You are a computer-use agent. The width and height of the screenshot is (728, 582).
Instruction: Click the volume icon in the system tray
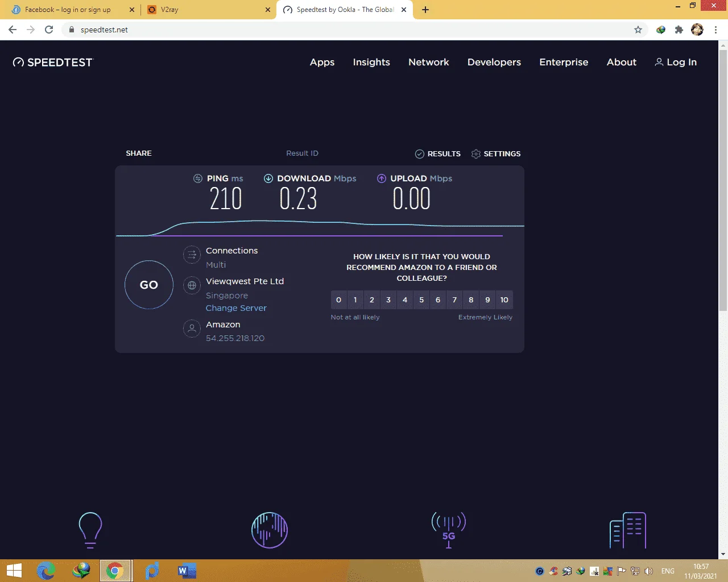648,571
